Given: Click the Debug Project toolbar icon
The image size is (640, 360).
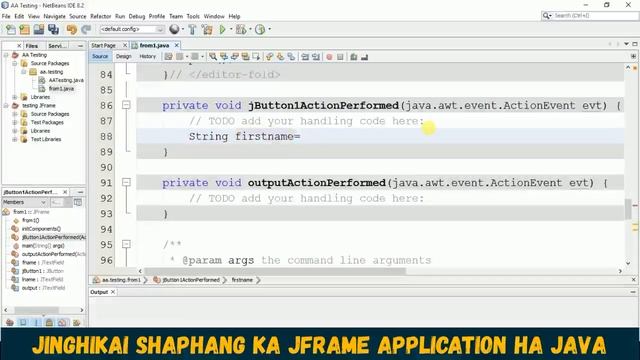Looking at the screenshot, I should (241, 29).
